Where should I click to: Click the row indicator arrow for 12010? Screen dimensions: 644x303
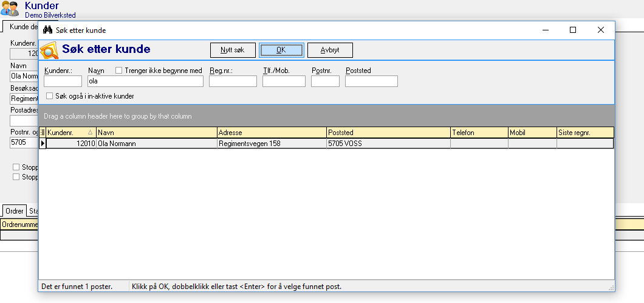click(43, 144)
